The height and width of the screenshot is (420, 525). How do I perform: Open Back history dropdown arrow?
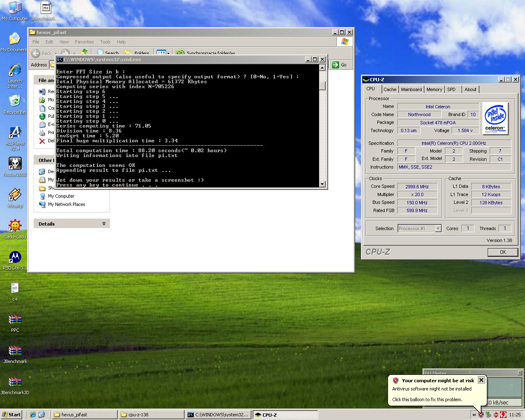click(57, 53)
